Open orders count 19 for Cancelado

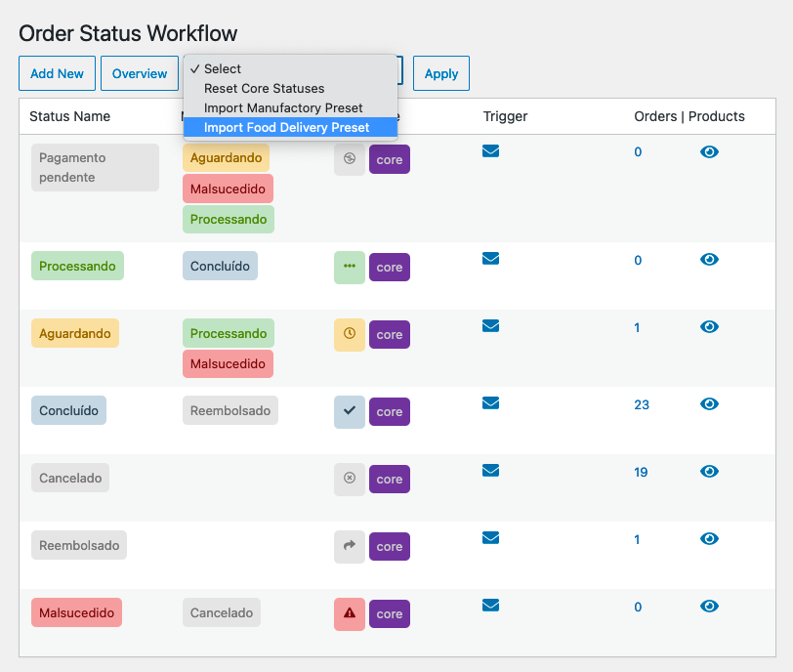pos(641,472)
